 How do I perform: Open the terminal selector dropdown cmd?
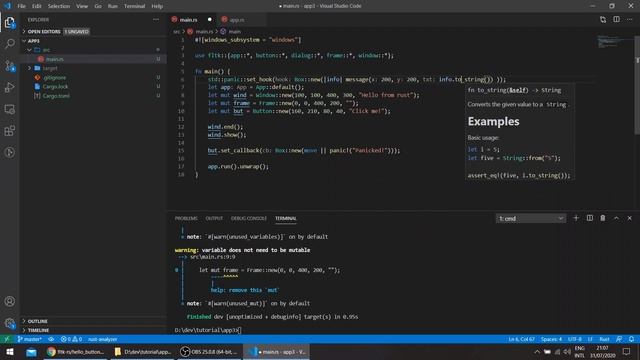tap(531, 218)
